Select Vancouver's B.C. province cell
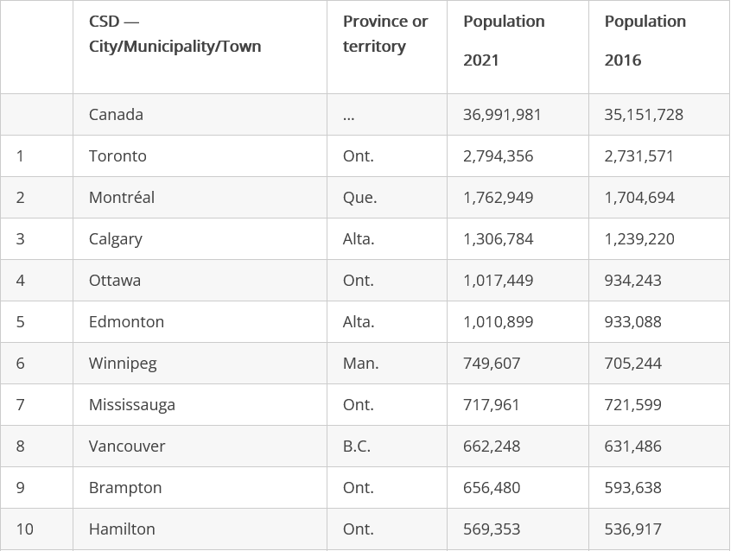This screenshot has height=551, width=756. pos(356,446)
